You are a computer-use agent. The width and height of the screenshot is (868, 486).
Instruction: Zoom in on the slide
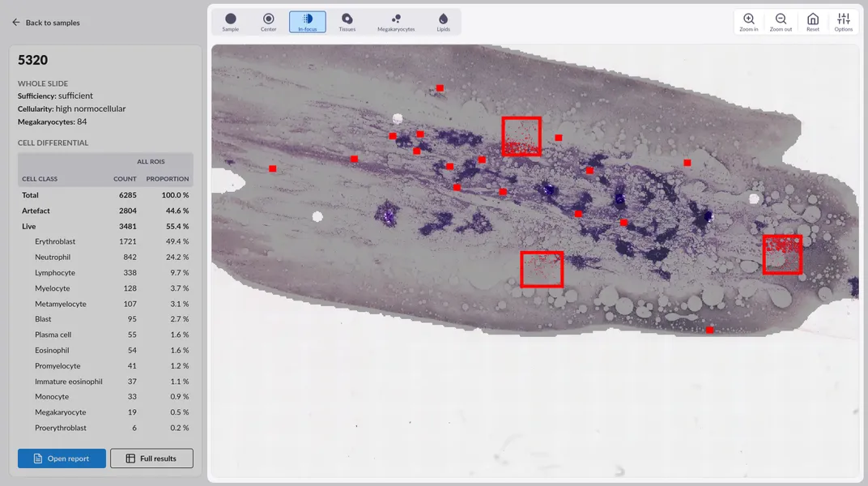[749, 22]
